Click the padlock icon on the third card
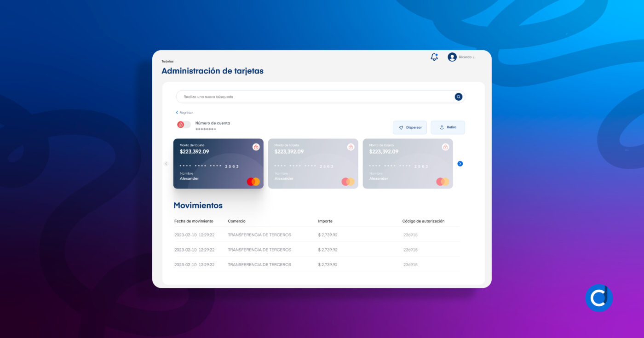The height and width of the screenshot is (338, 644). [445, 146]
